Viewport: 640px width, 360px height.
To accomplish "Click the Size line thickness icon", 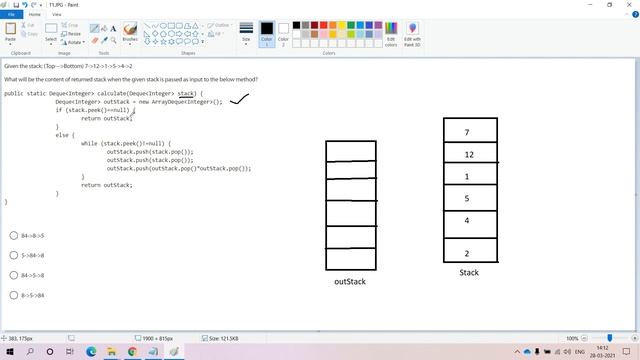I will coord(246,28).
